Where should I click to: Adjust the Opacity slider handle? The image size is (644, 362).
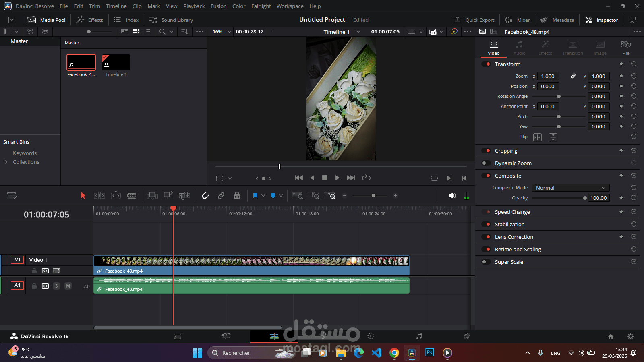585,198
